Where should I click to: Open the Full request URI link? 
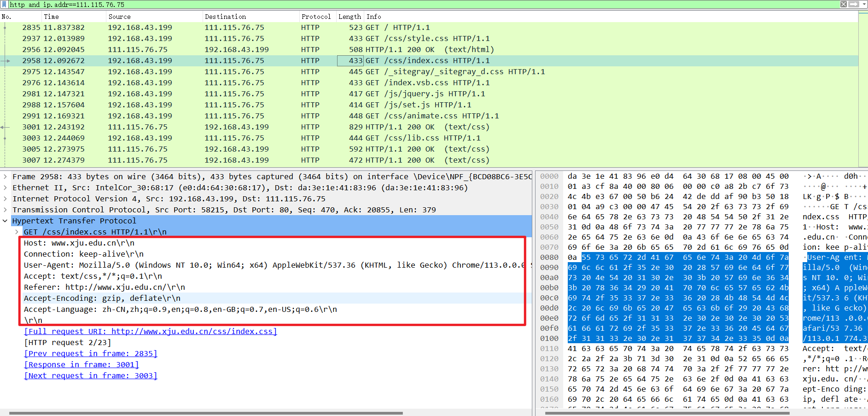pyautogui.click(x=151, y=331)
